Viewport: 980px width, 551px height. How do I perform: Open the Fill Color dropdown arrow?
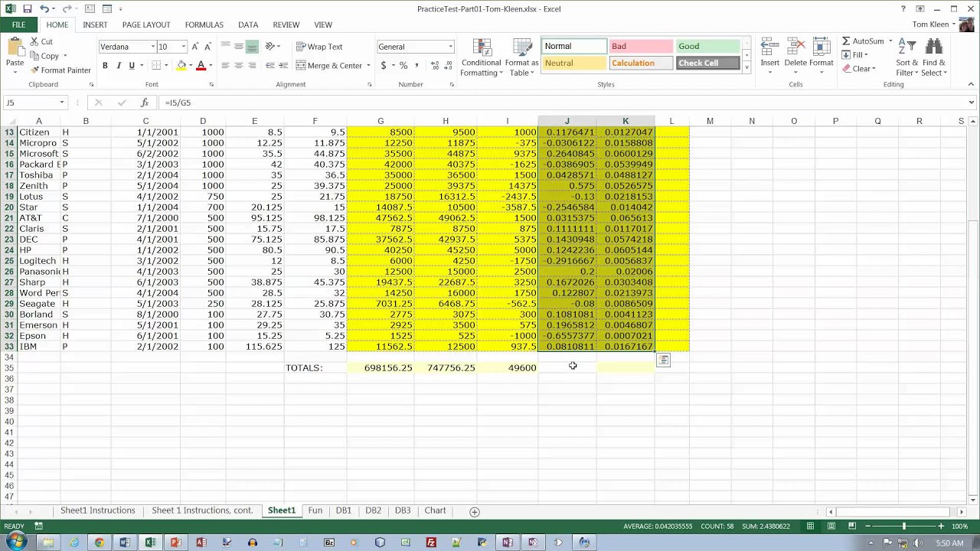click(x=191, y=66)
